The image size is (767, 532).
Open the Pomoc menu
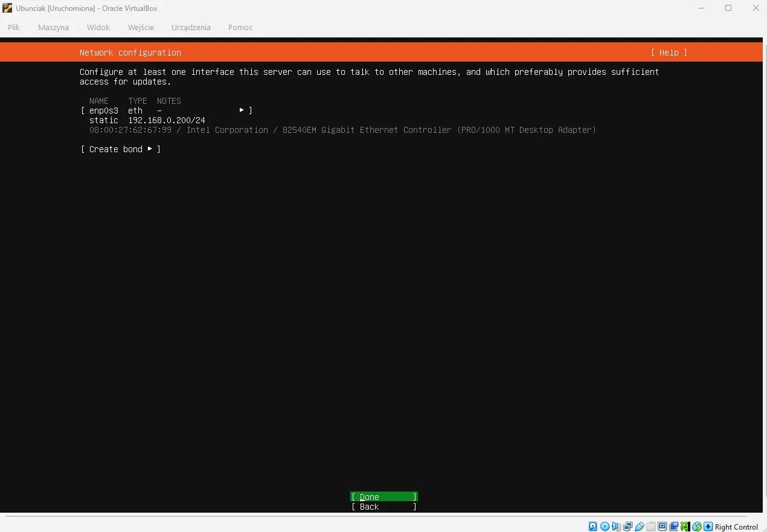(240, 27)
